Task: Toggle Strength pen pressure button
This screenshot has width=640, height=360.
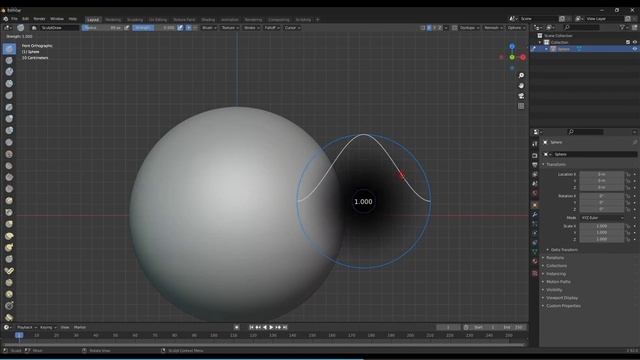Action: 180,28
